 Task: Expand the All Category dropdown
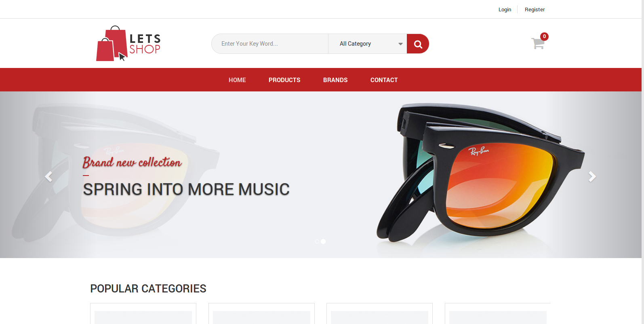(368, 44)
